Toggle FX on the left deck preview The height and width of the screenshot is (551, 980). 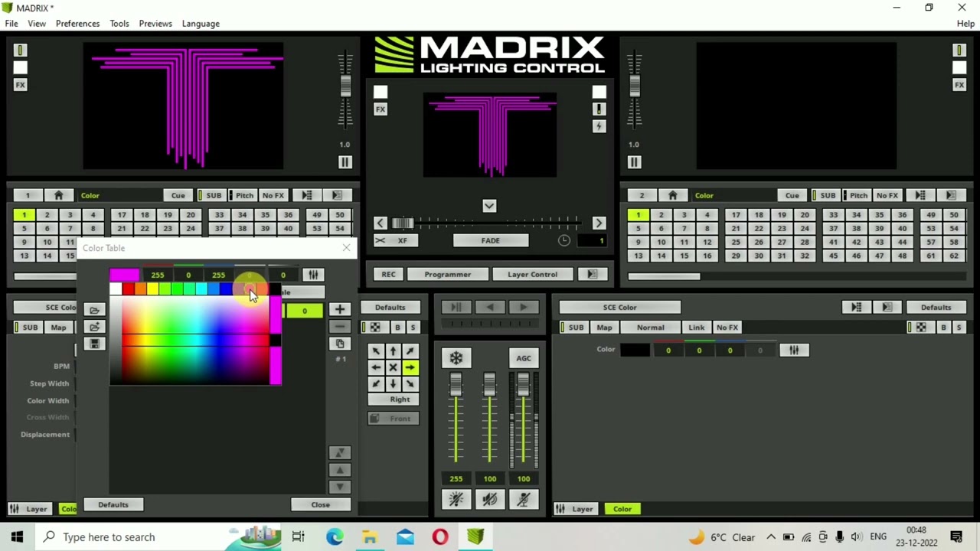point(21,85)
